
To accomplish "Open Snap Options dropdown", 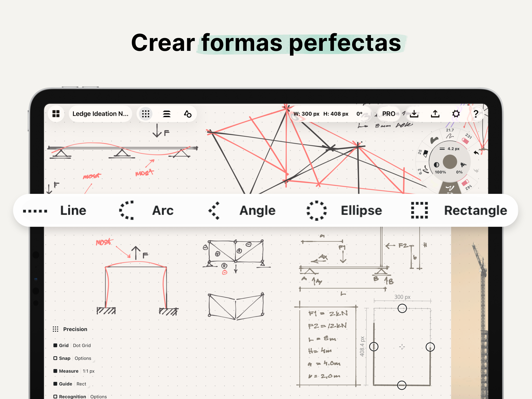I will tap(83, 358).
